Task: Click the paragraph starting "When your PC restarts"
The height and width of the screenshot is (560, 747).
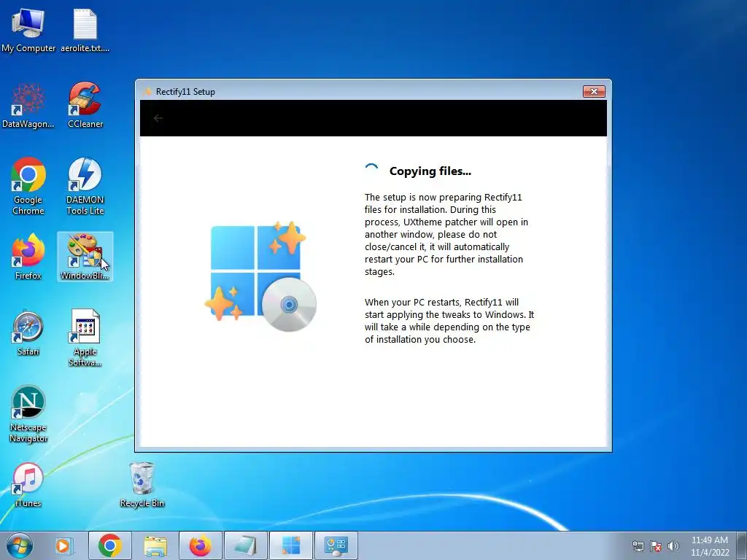Action: pyautogui.click(x=449, y=321)
